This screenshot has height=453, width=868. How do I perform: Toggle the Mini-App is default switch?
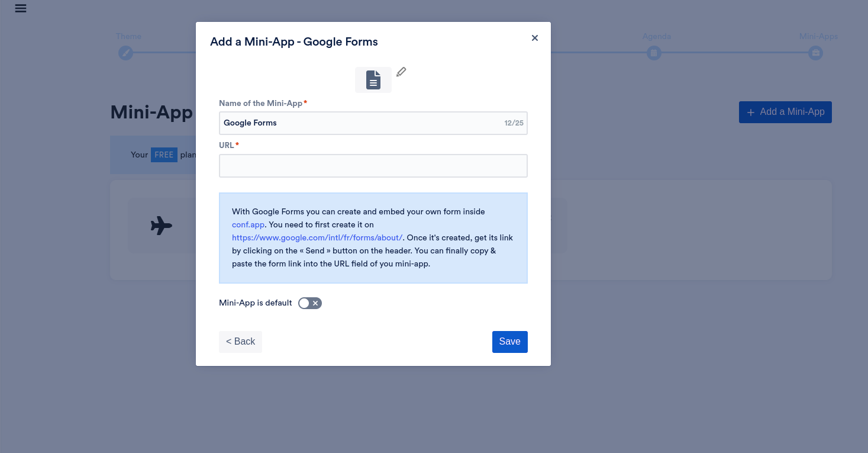click(310, 303)
